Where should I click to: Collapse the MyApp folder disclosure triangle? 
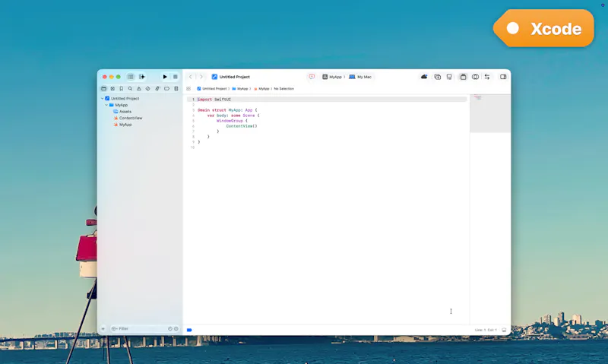click(x=106, y=105)
